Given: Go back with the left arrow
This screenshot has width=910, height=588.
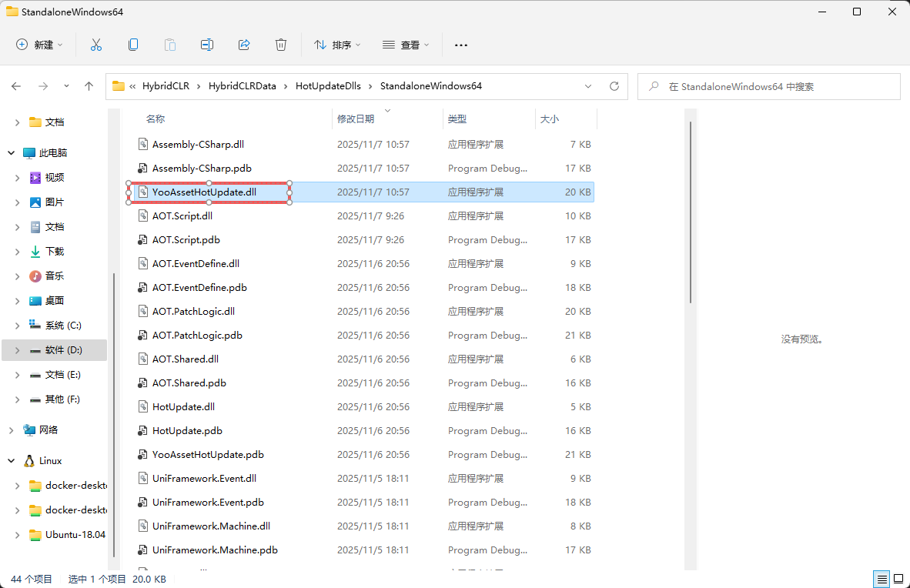Looking at the screenshot, I should coord(16,86).
